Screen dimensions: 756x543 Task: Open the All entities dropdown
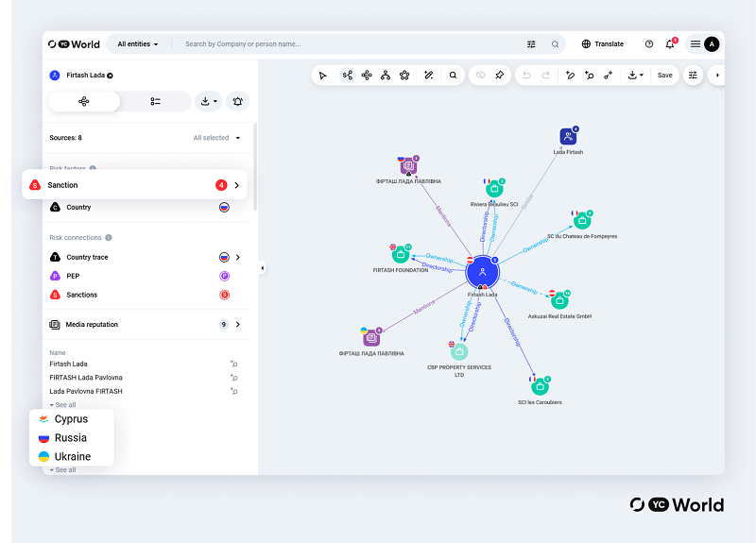tap(138, 43)
